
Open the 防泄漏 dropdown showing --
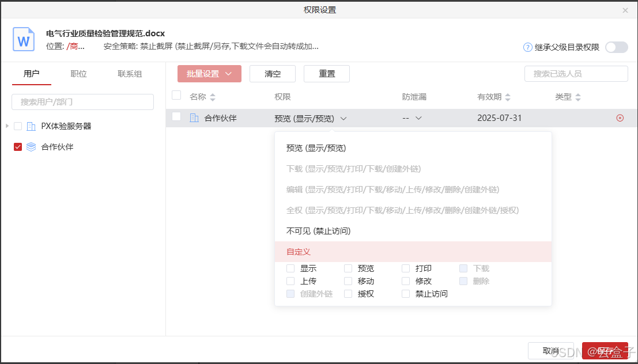click(412, 118)
